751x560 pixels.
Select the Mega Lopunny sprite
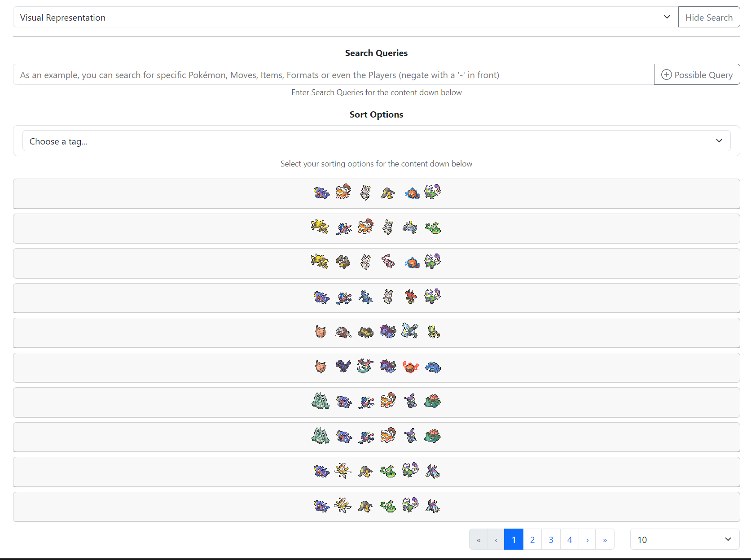(x=343, y=261)
